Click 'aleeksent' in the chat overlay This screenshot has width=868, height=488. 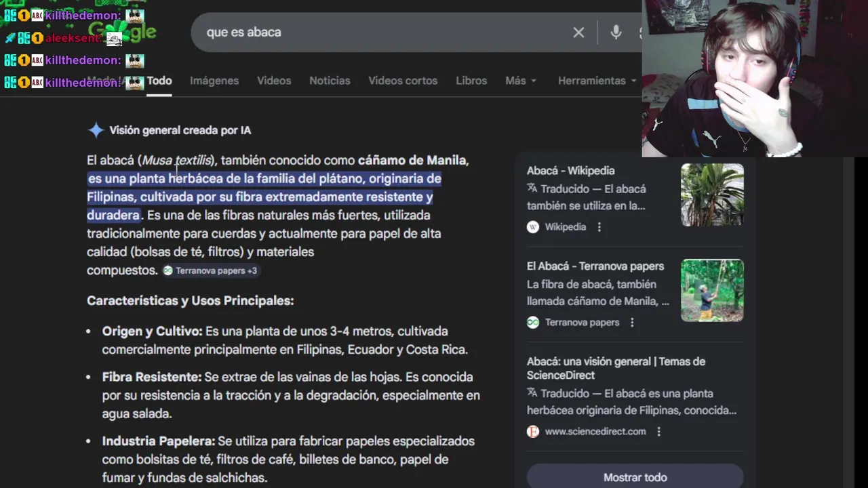tap(74, 38)
